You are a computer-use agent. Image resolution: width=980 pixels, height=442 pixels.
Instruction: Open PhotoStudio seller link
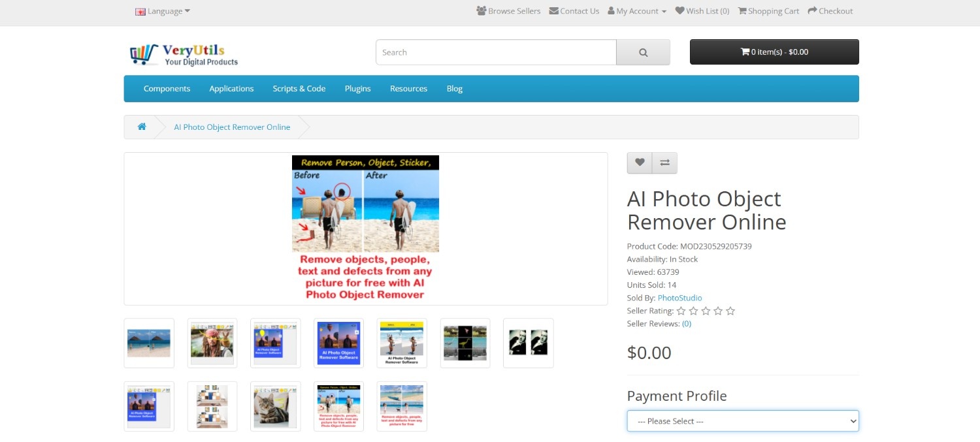[679, 298]
